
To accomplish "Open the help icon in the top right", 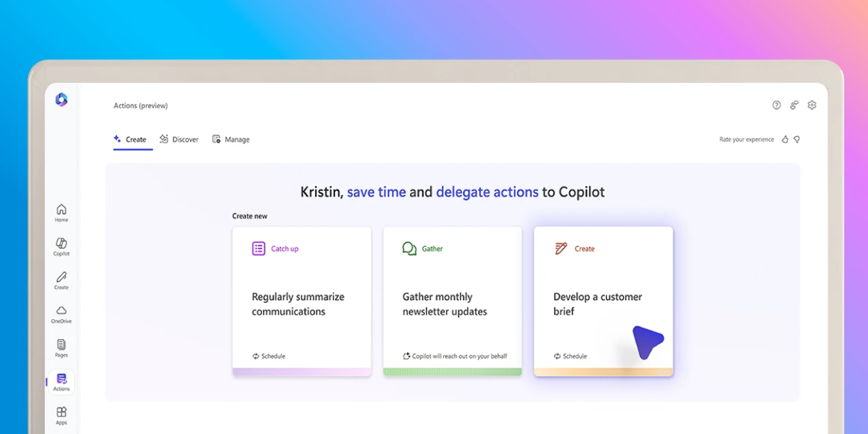I will [777, 105].
